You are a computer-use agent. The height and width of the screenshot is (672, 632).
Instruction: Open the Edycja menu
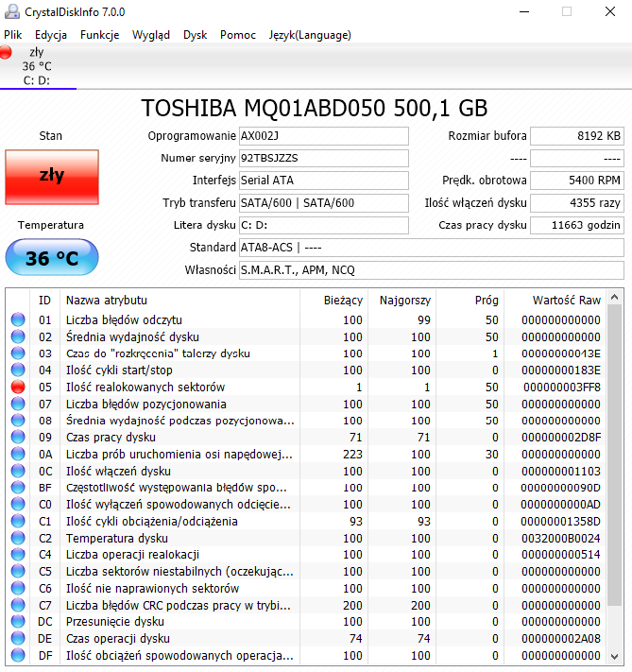click(51, 35)
